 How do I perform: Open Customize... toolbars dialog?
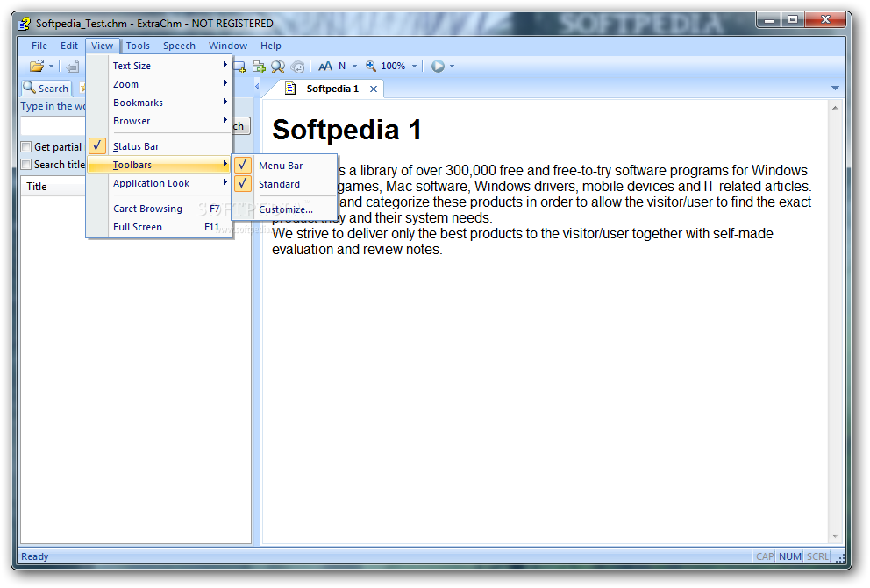click(285, 209)
